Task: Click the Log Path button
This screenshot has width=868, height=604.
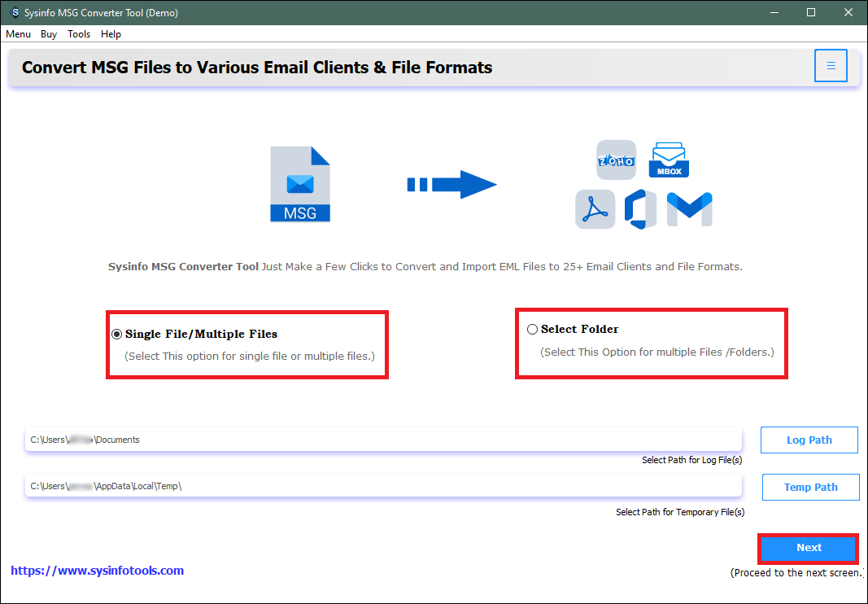Action: click(809, 440)
